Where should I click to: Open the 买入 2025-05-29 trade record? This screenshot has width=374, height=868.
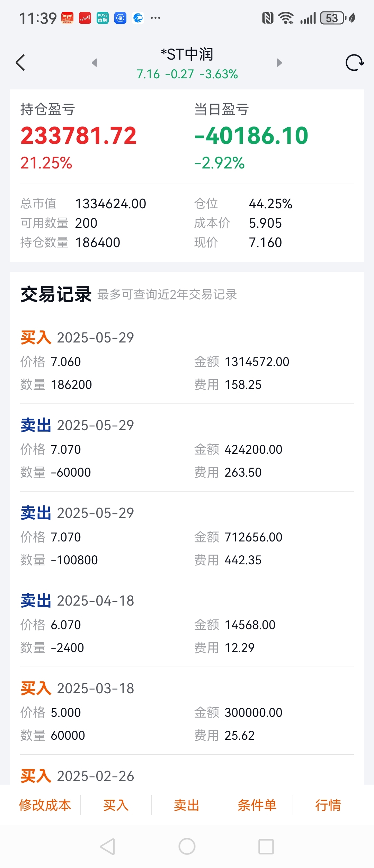pyautogui.click(x=187, y=361)
